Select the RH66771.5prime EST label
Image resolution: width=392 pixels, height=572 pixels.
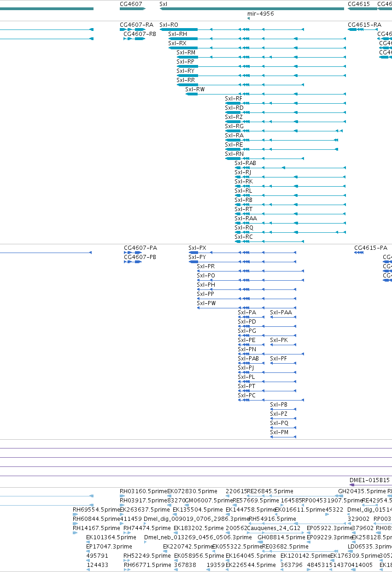(x=147, y=565)
